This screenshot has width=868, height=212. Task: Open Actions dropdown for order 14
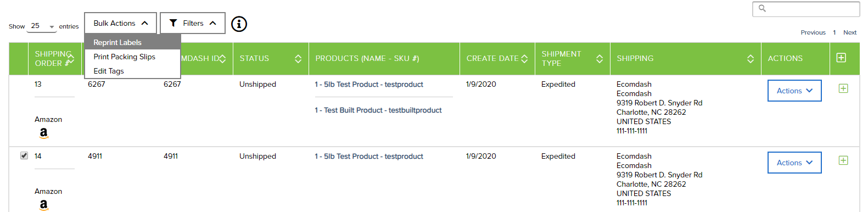coord(794,163)
